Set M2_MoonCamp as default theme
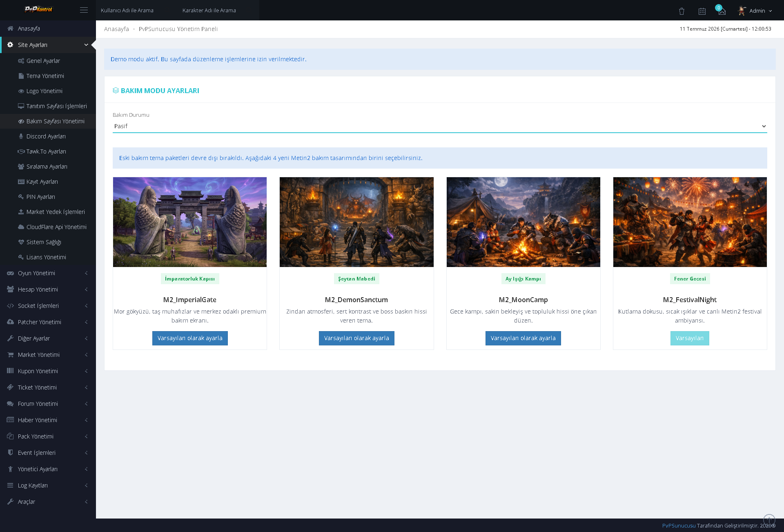The image size is (784, 532). click(x=523, y=338)
